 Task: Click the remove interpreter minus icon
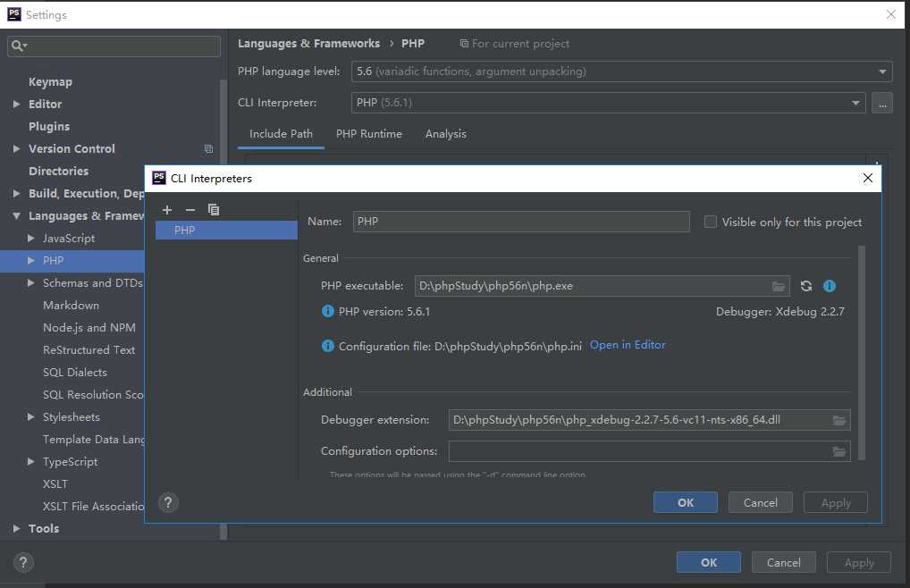pos(190,210)
